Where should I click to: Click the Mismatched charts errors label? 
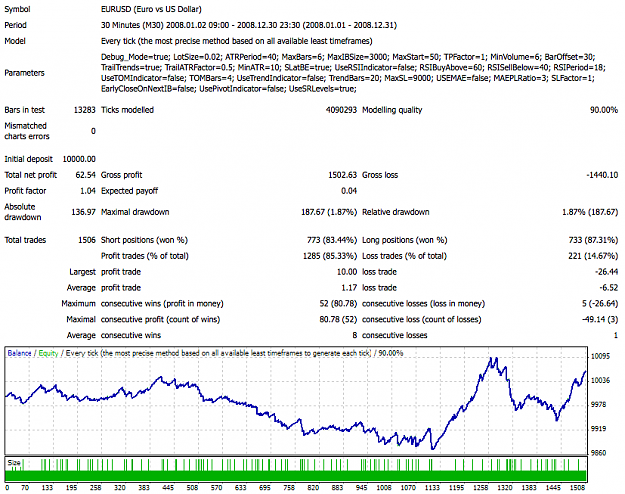click(x=27, y=131)
